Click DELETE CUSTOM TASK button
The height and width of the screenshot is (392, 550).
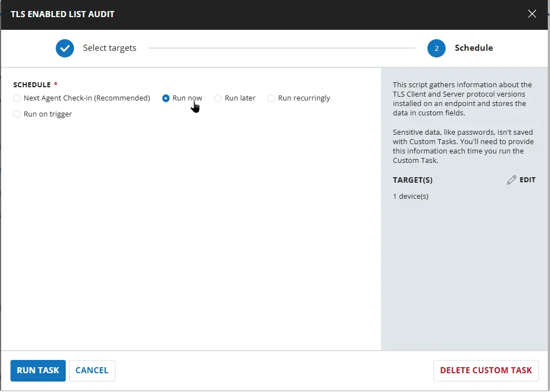click(486, 370)
